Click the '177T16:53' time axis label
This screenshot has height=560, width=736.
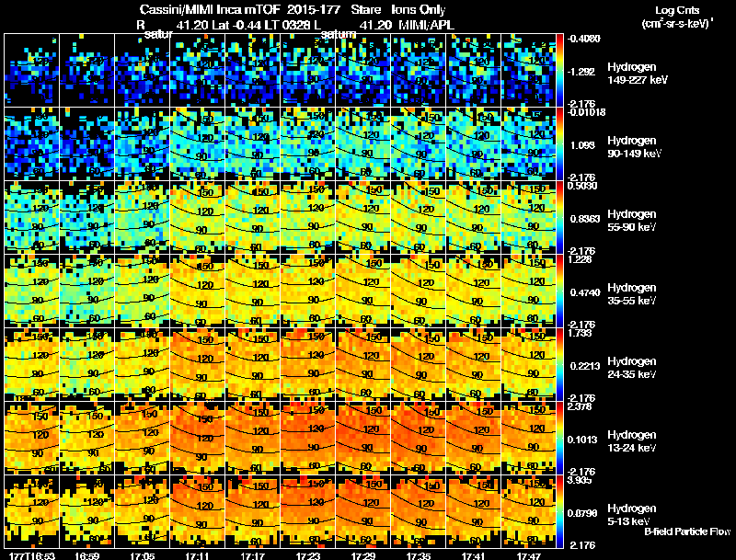(x=32, y=555)
